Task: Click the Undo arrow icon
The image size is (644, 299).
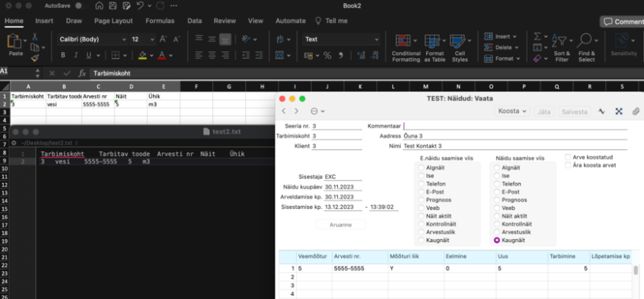Action: (x=140, y=6)
